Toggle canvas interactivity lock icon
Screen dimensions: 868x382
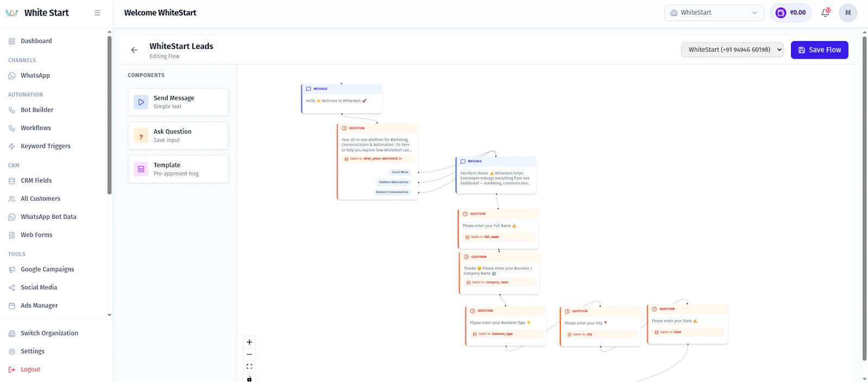[250, 378]
